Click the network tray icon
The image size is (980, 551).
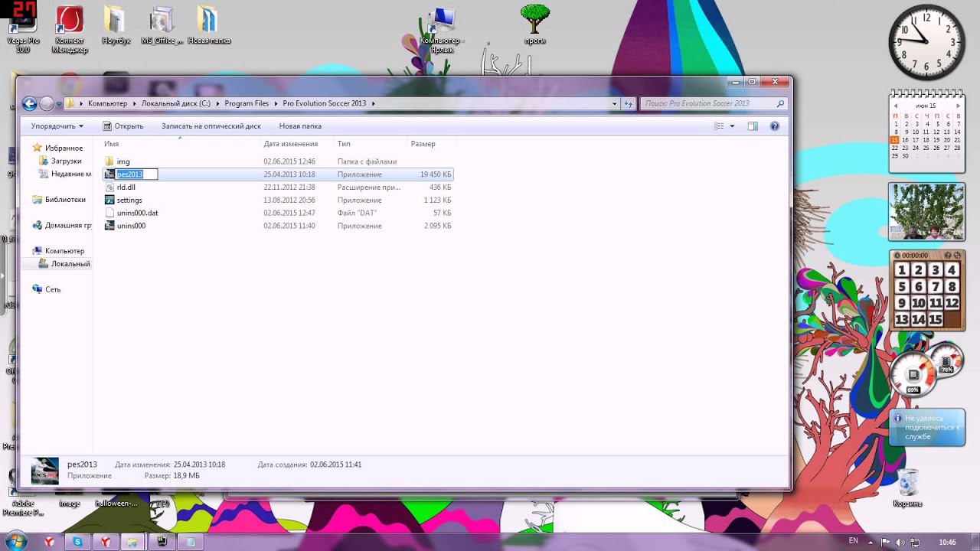click(x=915, y=543)
